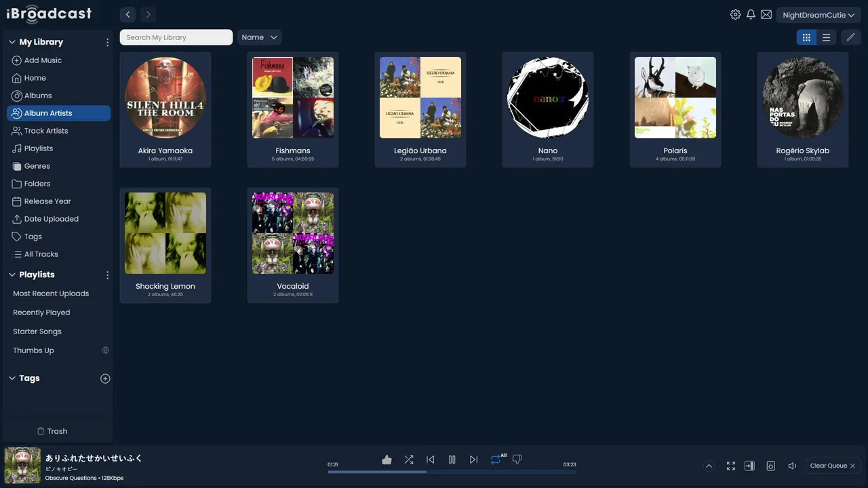This screenshot has height=488, width=868.
Task: Add a new tag with plus icon
Action: point(105,379)
